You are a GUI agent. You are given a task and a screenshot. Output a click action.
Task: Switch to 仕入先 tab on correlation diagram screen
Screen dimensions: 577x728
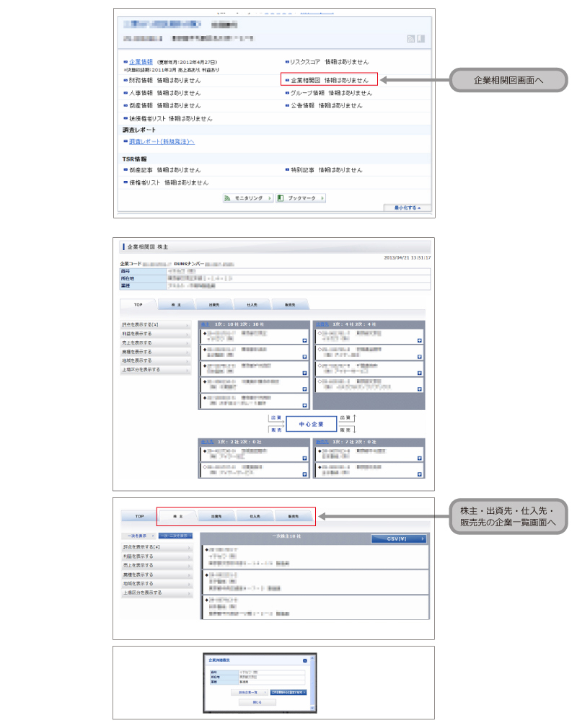252,305
